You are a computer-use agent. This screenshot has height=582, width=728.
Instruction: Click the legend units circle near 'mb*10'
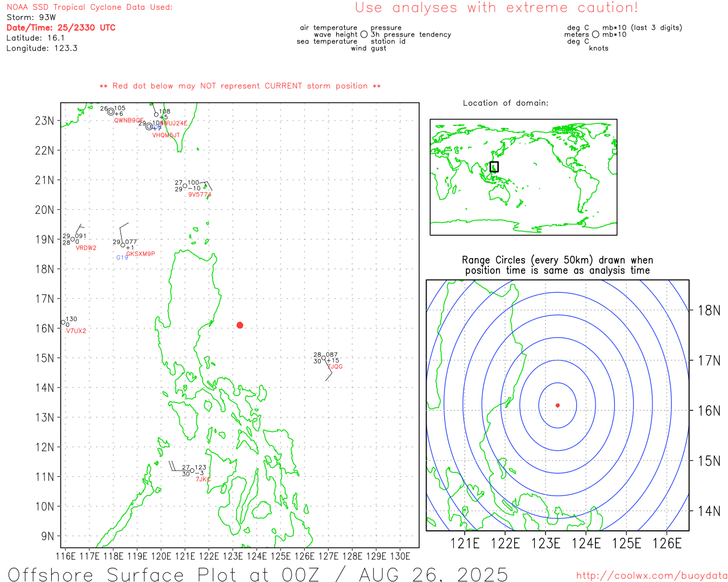click(x=595, y=34)
